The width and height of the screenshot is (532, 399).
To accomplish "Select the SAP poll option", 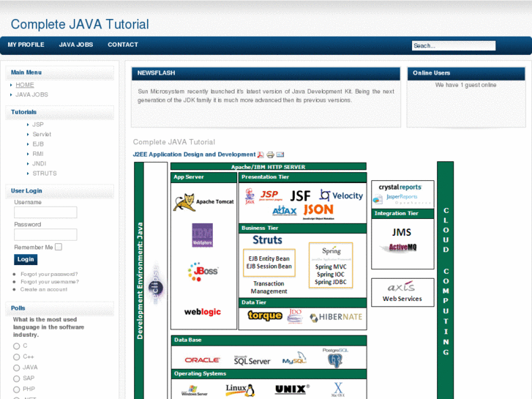I will pyautogui.click(x=16, y=379).
